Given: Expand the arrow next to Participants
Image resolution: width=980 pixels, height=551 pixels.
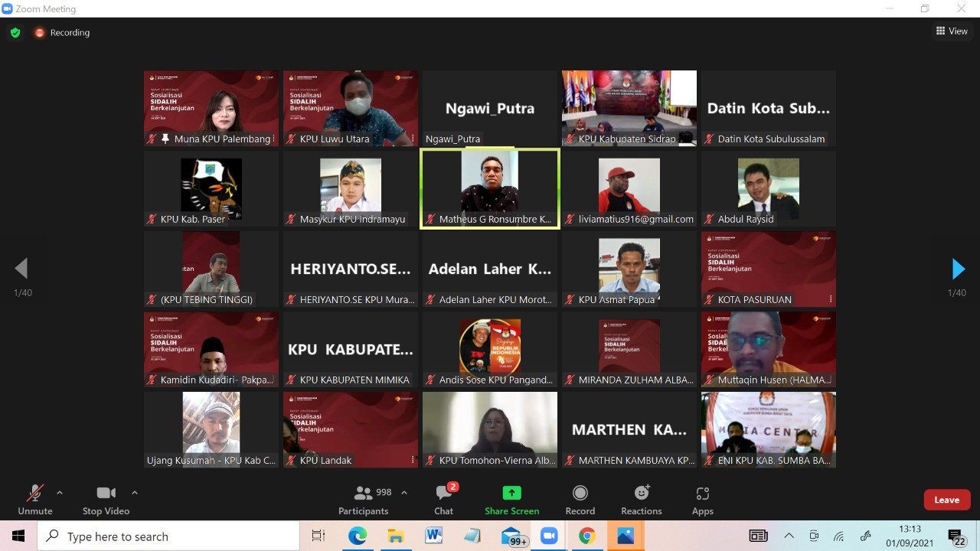Looking at the screenshot, I should [404, 493].
